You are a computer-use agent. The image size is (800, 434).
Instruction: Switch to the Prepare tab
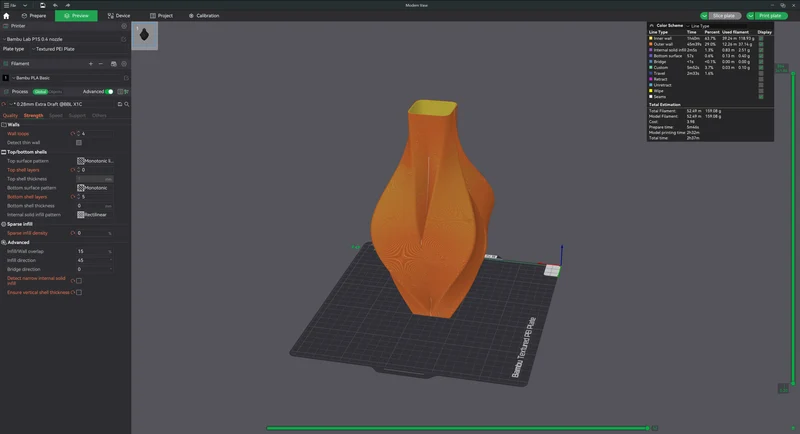(x=34, y=16)
